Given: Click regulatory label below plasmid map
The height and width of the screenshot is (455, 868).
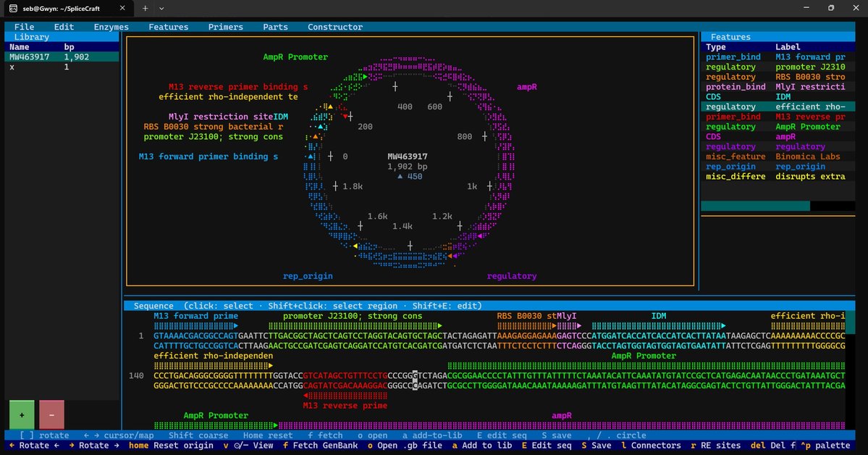Looking at the screenshot, I should pyautogui.click(x=512, y=276).
